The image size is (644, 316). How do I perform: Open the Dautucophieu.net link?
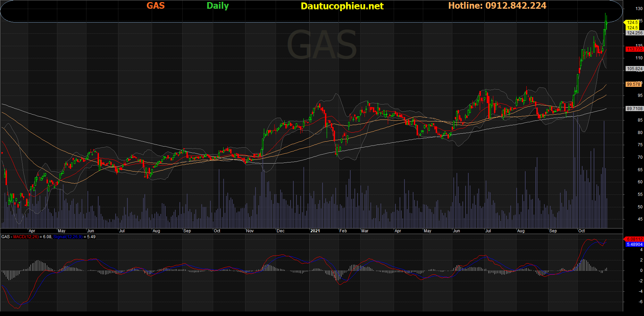[342, 6]
